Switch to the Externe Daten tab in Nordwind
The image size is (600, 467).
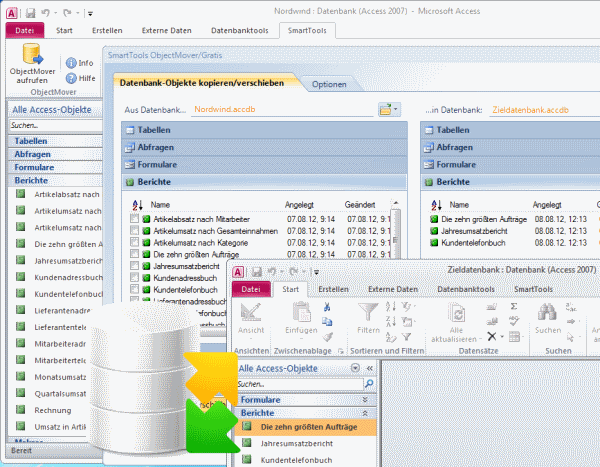[166, 31]
